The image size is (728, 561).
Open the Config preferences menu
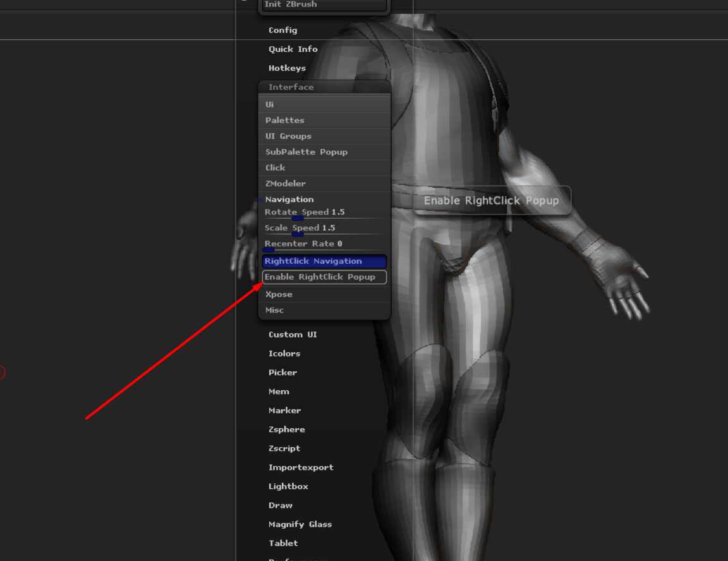[282, 30]
